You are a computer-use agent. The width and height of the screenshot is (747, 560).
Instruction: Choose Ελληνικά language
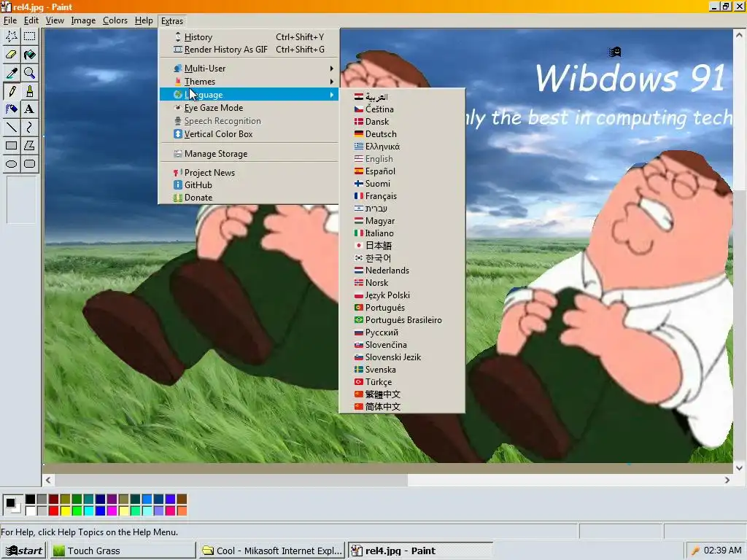[x=402, y=147]
